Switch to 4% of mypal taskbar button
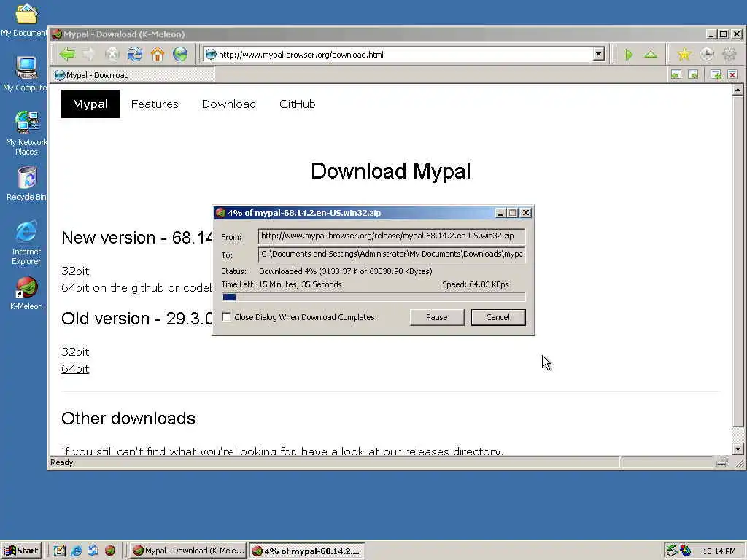Viewport: 747px width, 560px height. pyautogui.click(x=307, y=551)
